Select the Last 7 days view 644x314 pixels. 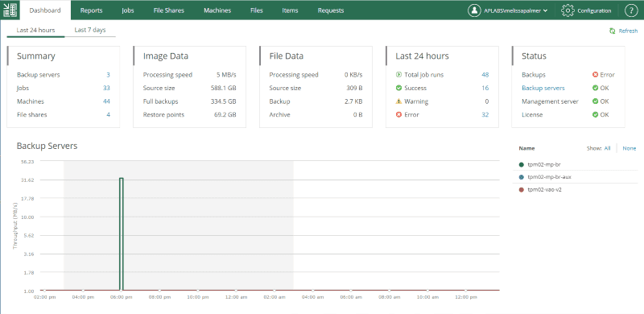[90, 30]
